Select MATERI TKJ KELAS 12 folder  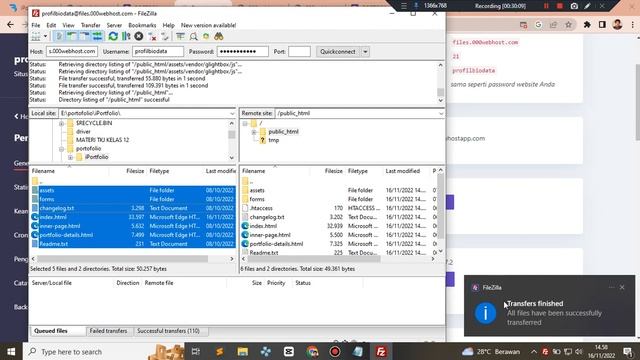pos(102,140)
